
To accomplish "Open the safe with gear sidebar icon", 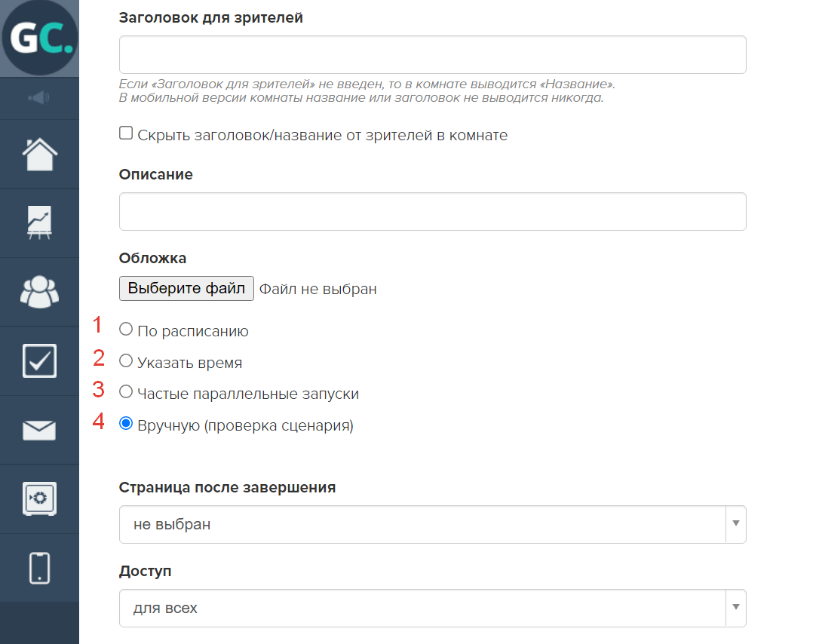I will (39, 498).
